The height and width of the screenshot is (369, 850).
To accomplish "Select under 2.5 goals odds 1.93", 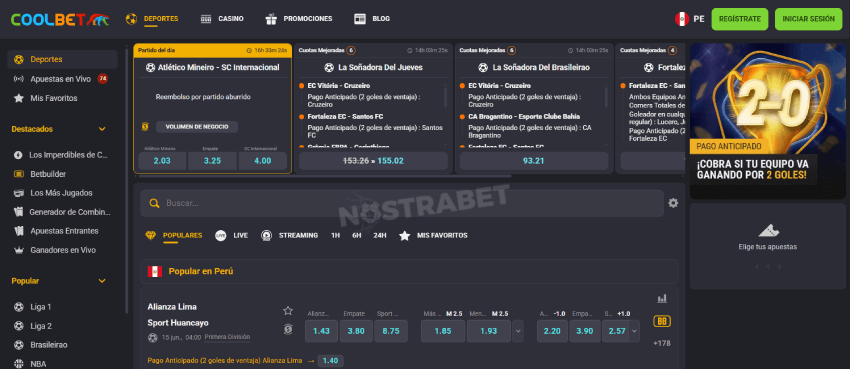I will click(x=489, y=331).
